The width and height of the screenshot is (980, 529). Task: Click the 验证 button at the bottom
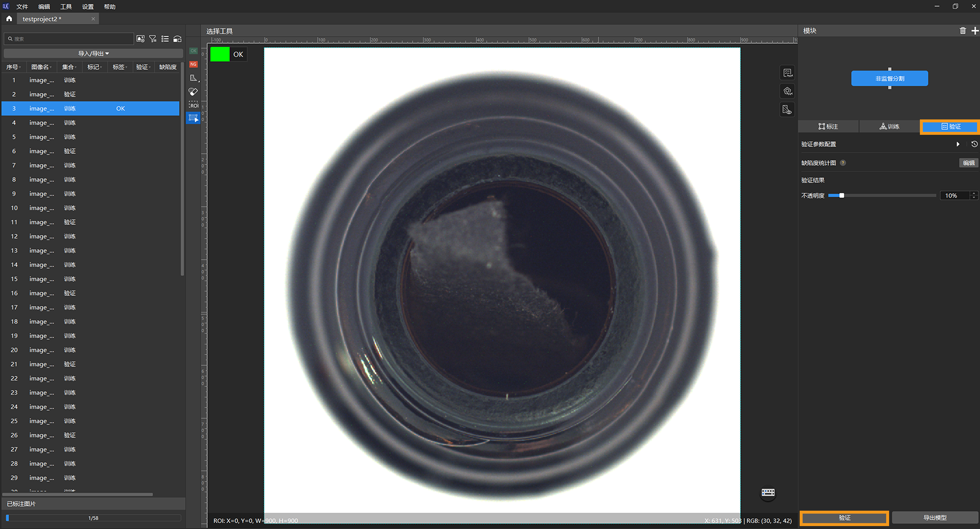point(844,518)
